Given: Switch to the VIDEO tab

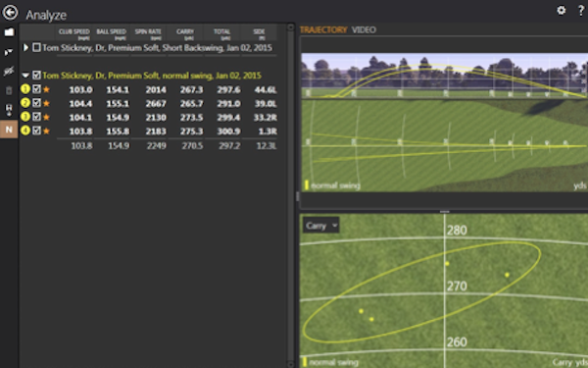Looking at the screenshot, I should (364, 29).
